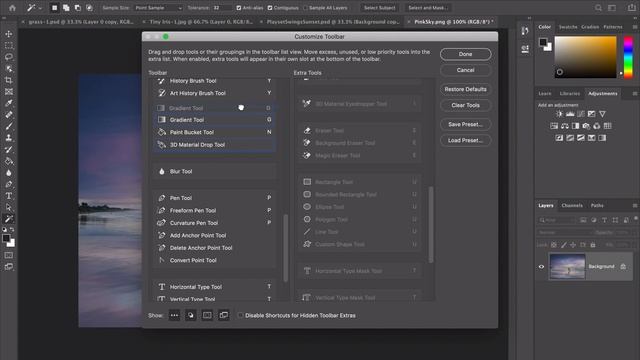Pick a color in the Color panel field
This screenshot has height=360, width=640.
pos(585,57)
